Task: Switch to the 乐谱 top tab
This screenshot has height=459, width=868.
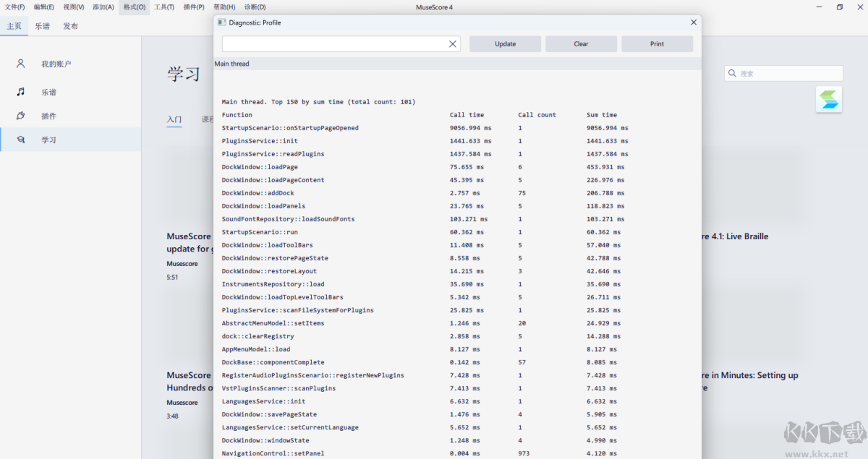Action: (43, 26)
